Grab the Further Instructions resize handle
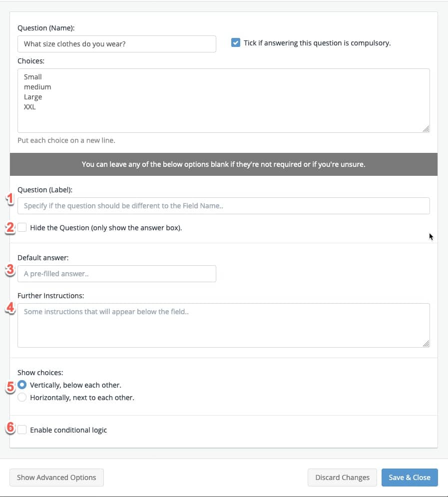Viewport: 448px width, 497px height. (x=426, y=344)
